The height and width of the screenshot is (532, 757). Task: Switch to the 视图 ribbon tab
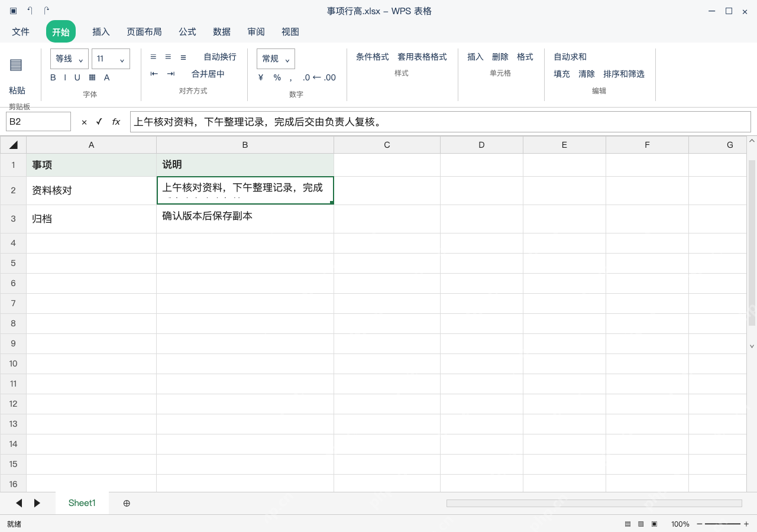click(290, 31)
